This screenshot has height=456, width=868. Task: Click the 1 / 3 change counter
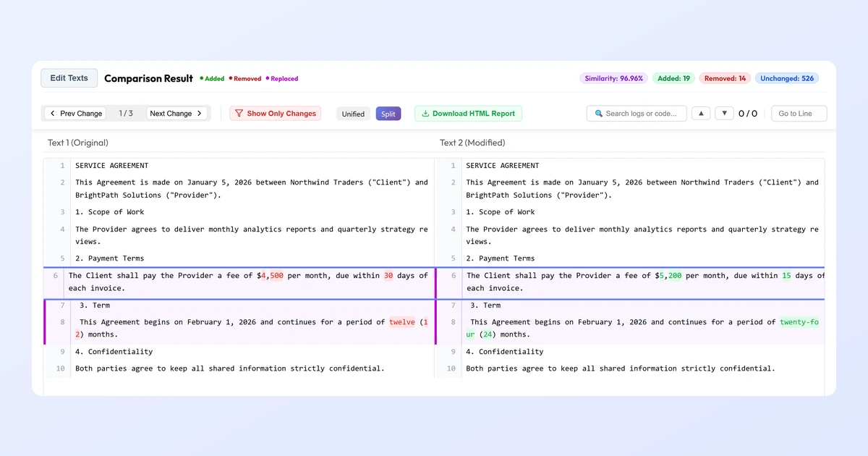coord(126,114)
